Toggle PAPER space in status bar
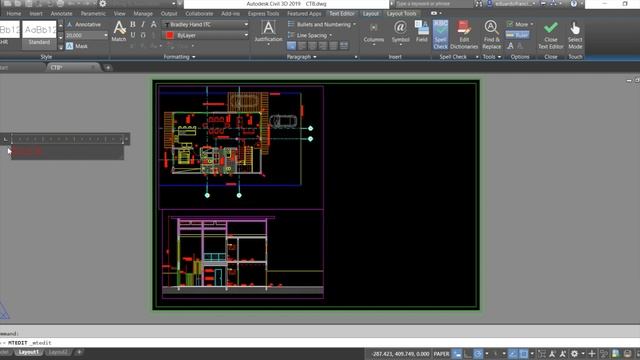Image resolution: width=640 pixels, height=360 pixels. 441,354
